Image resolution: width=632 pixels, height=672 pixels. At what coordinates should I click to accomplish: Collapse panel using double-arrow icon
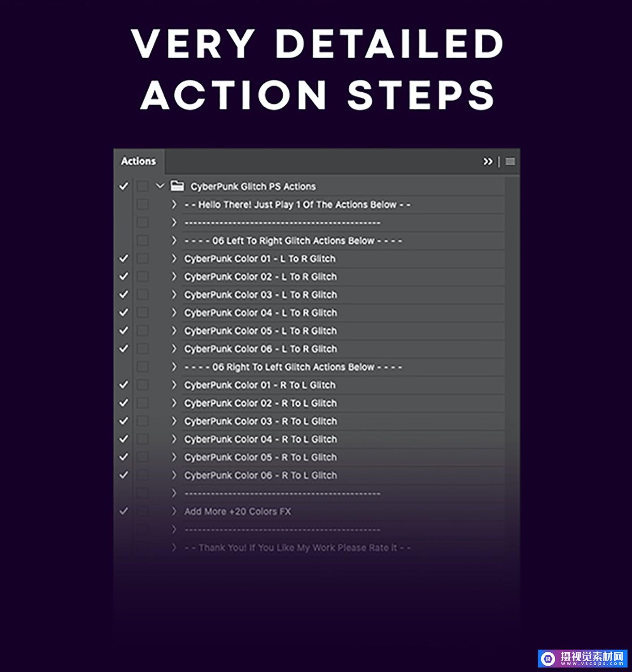pos(488,161)
